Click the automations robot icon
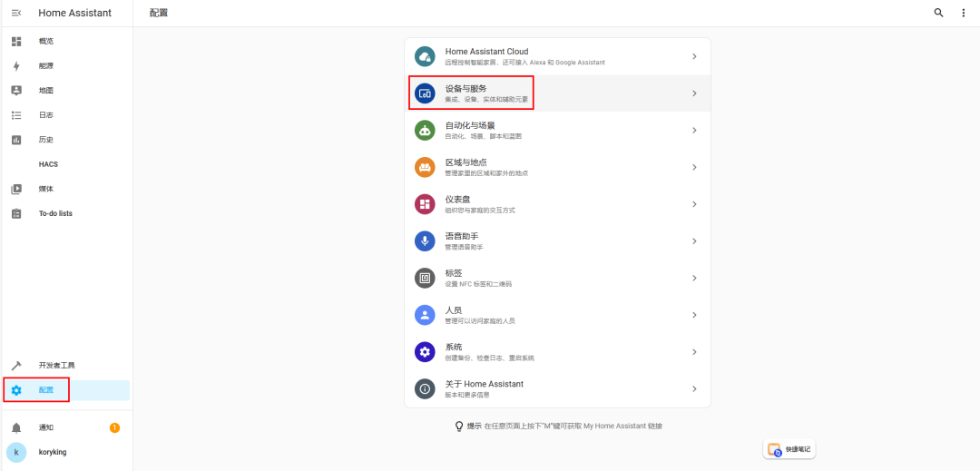Screen dimensions: 980x471 click(425, 131)
